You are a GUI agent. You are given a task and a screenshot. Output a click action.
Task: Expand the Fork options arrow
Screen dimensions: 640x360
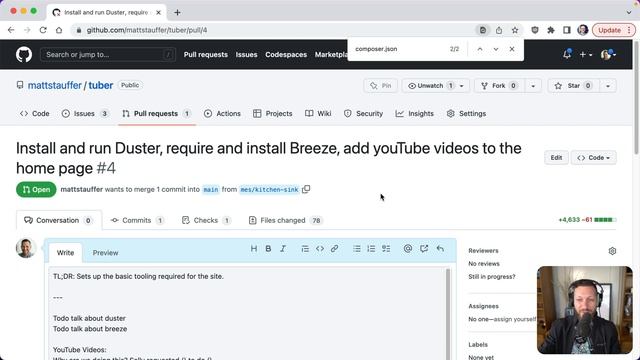[x=533, y=86]
